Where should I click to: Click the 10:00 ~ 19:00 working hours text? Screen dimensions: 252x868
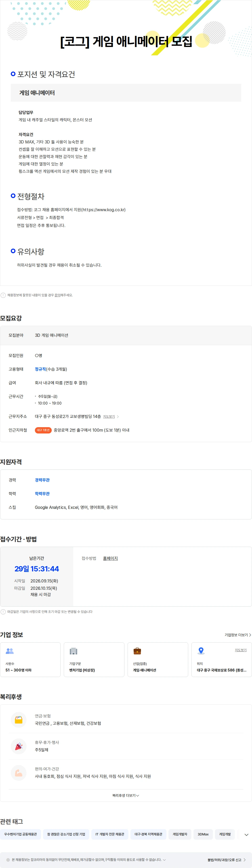[x=50, y=403]
